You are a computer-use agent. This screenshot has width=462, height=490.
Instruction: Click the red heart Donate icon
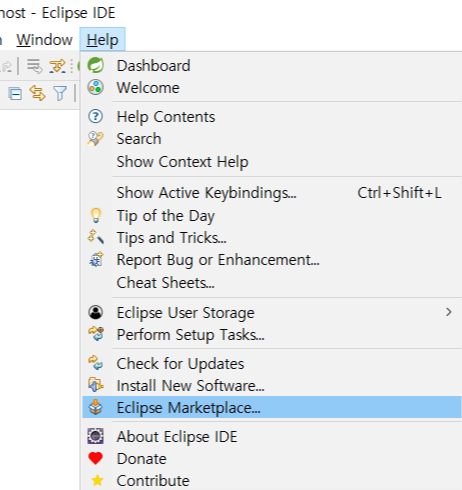pyautogui.click(x=96, y=458)
